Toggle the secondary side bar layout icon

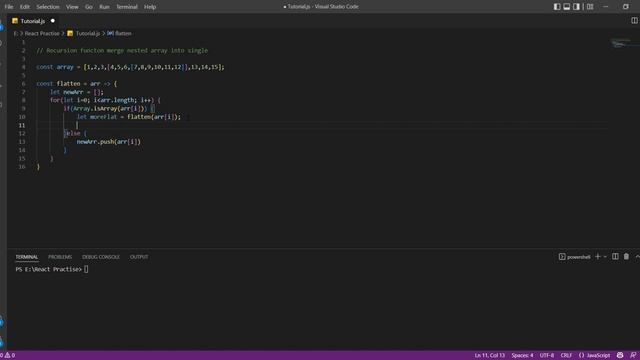tap(576, 7)
